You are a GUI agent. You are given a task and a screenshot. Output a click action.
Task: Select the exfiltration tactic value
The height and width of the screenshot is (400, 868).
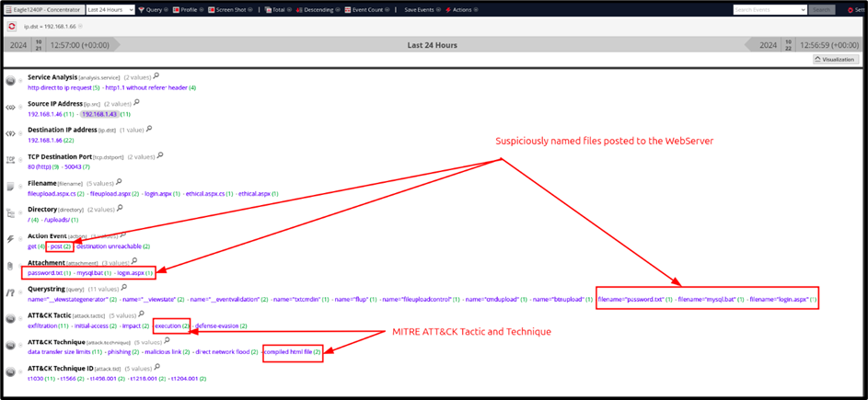pos(44,326)
